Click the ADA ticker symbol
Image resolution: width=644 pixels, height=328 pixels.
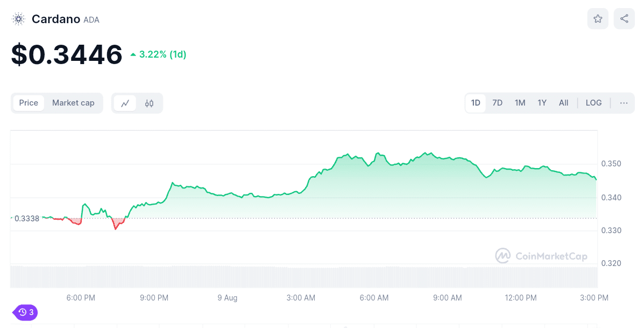[x=91, y=20]
